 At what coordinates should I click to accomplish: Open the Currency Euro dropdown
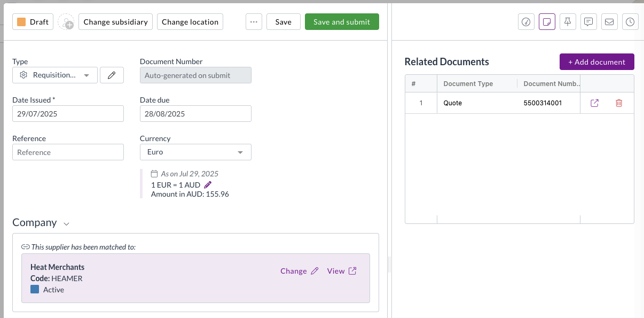(195, 152)
